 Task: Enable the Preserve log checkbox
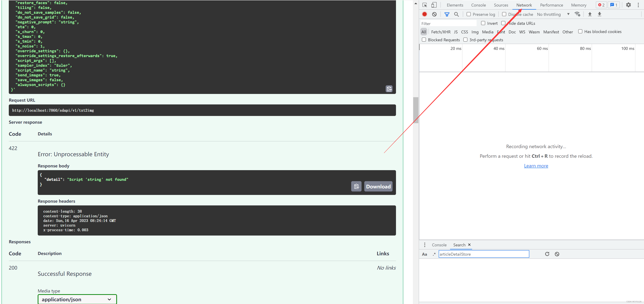[x=469, y=14]
